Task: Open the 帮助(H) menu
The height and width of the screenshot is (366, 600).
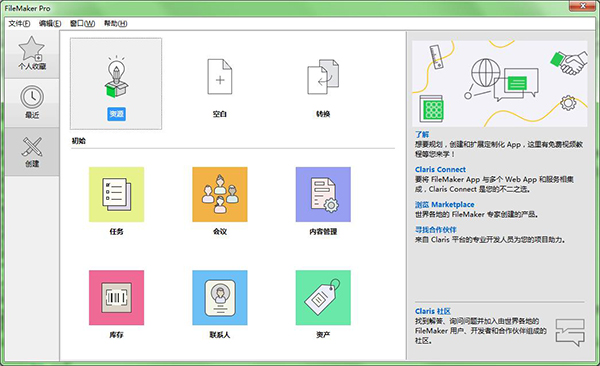Action: click(116, 23)
